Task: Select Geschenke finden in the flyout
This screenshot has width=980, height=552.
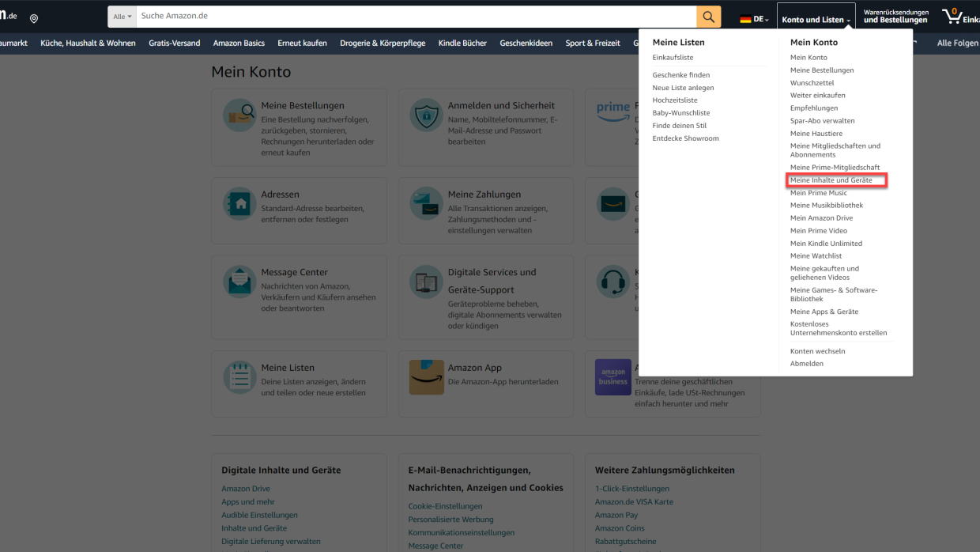Action: pyautogui.click(x=681, y=75)
